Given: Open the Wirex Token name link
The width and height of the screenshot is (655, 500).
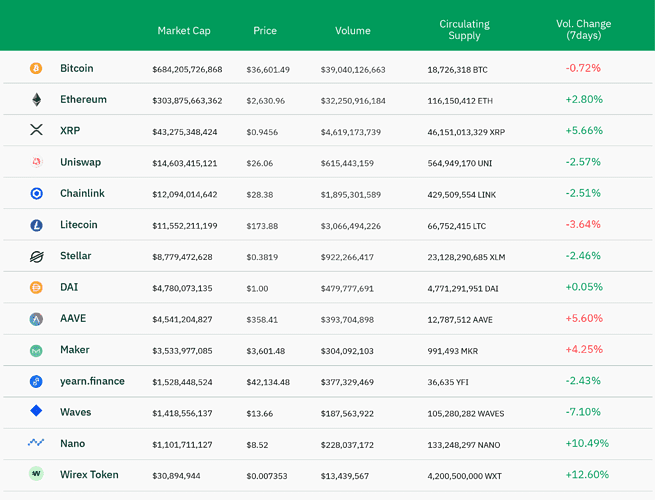Looking at the screenshot, I should tap(89, 475).
